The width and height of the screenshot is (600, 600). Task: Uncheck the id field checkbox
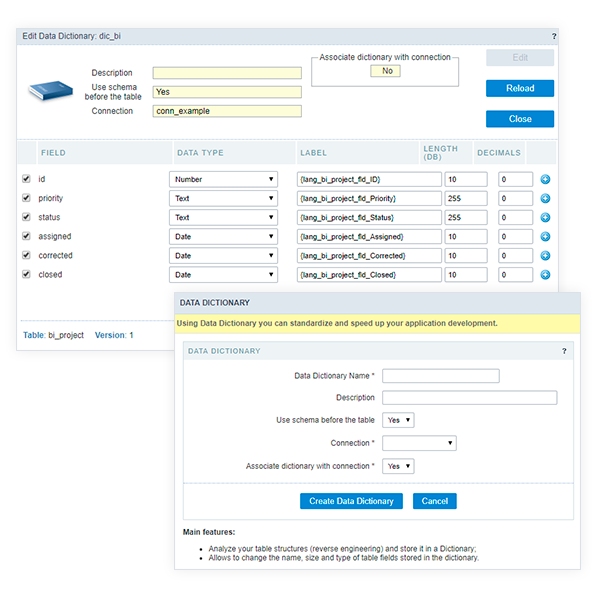coord(26,179)
